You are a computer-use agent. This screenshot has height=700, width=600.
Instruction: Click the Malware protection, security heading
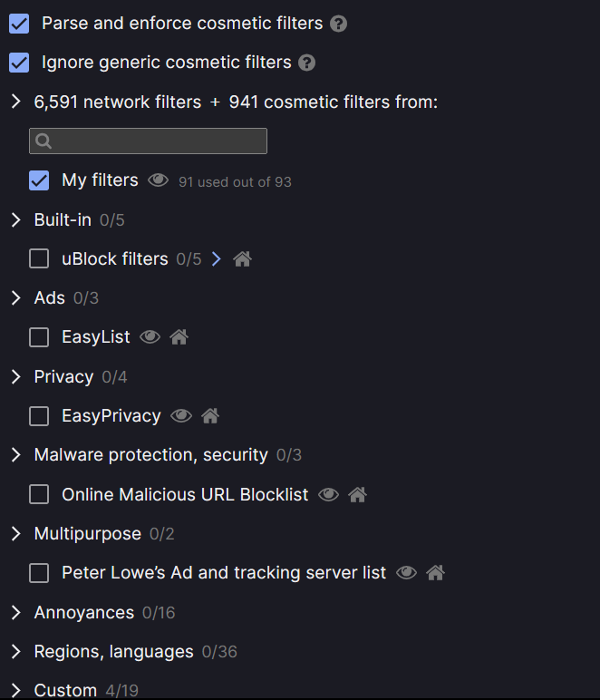150,455
